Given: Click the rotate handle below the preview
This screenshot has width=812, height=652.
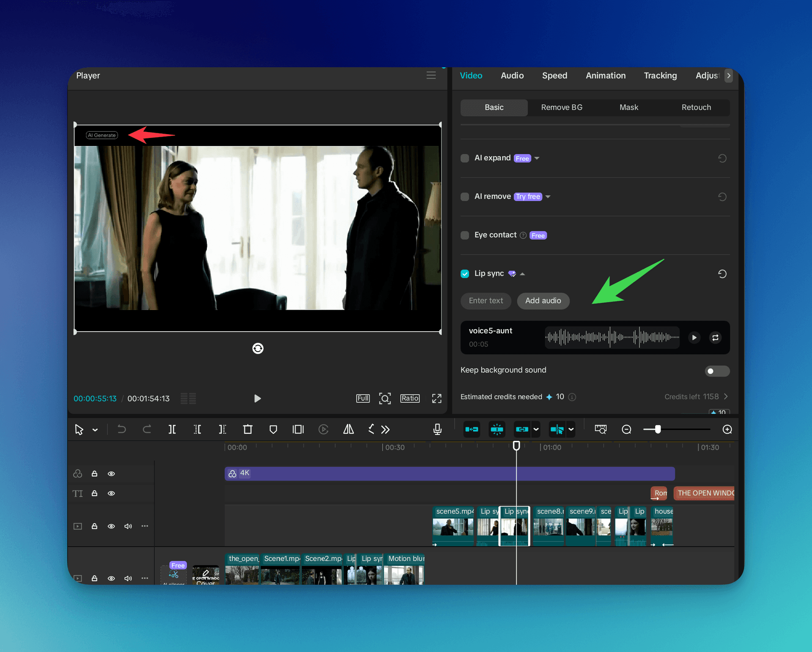Looking at the screenshot, I should click(258, 348).
